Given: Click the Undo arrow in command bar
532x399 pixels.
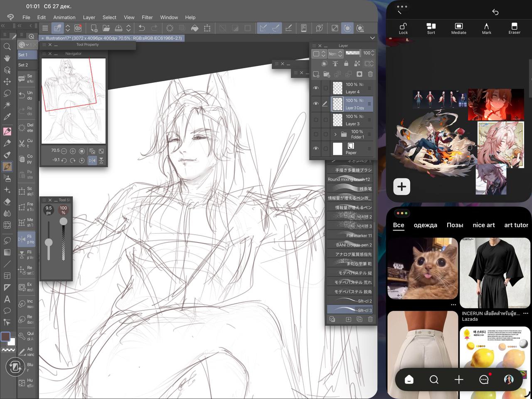Looking at the screenshot, I should [142, 28].
